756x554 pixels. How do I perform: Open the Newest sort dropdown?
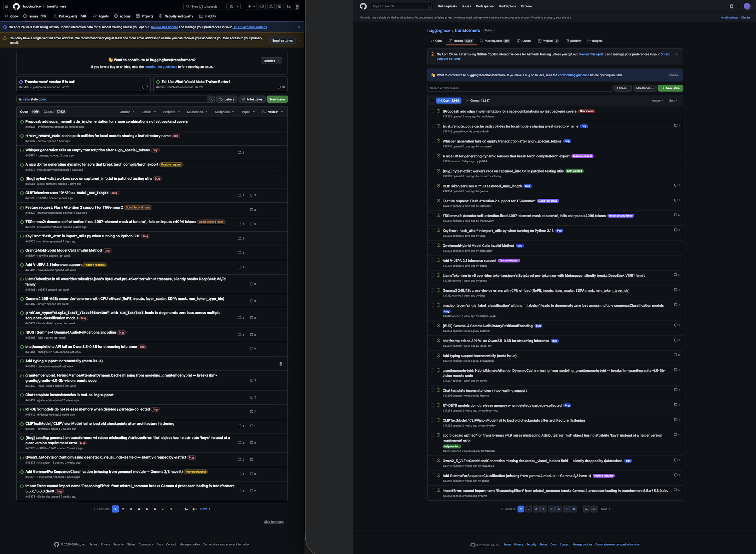coord(273,112)
